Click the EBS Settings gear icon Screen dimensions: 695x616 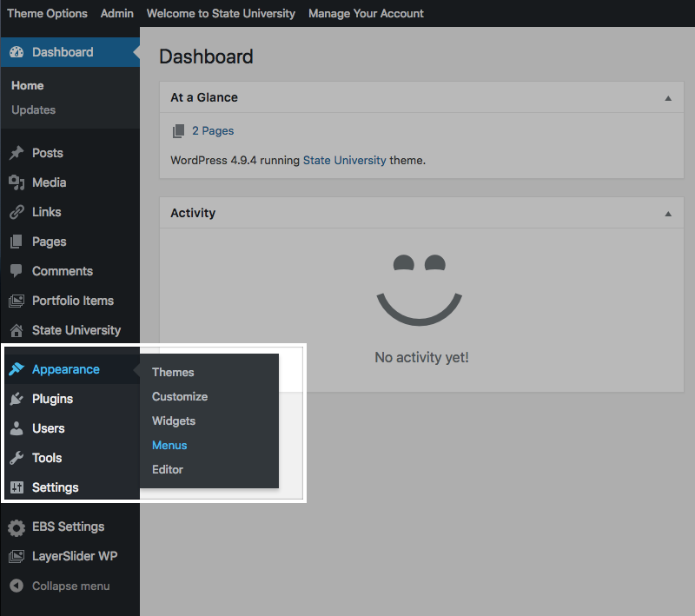[17, 527]
